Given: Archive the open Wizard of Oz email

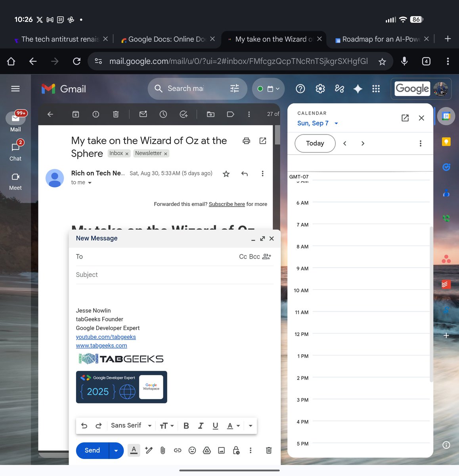Looking at the screenshot, I should pyautogui.click(x=75, y=114).
